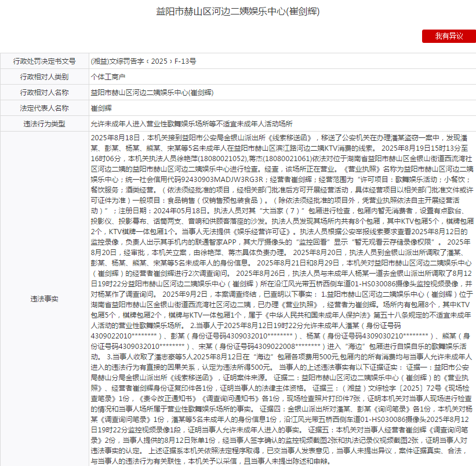
Task: Select the 行政处罚决定书文号 label cell
Action: tap(45, 61)
